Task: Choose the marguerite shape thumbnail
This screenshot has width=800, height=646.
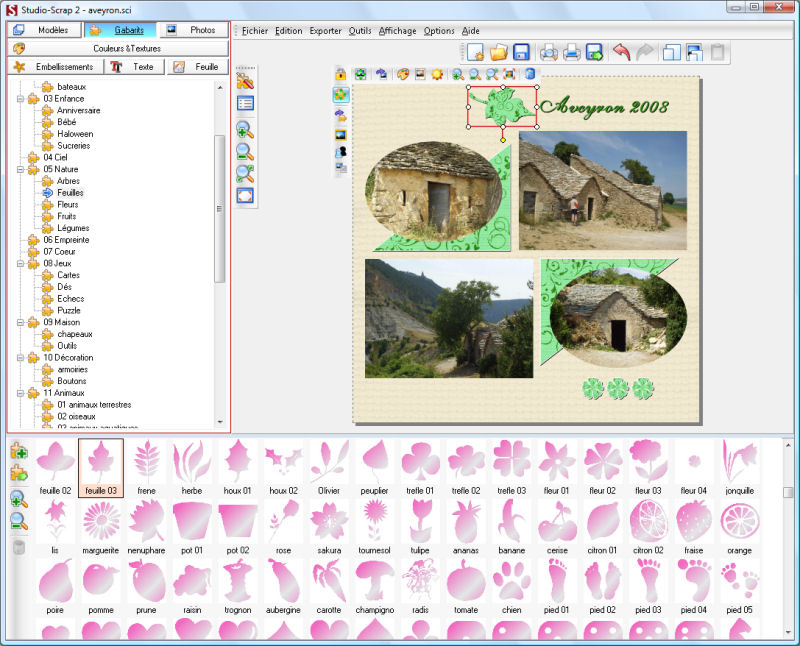Action: [101, 527]
